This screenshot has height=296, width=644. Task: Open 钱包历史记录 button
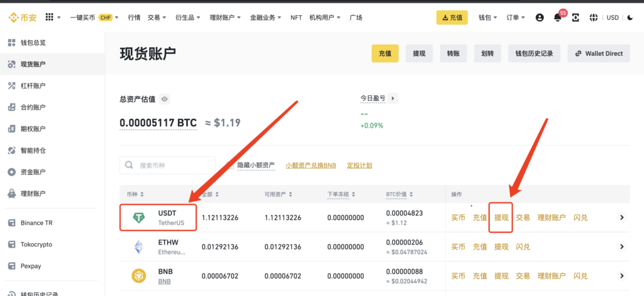coord(534,53)
